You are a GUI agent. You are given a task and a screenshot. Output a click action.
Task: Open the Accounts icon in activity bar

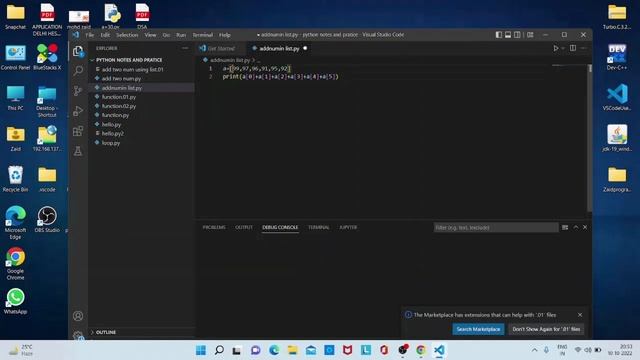(78, 316)
